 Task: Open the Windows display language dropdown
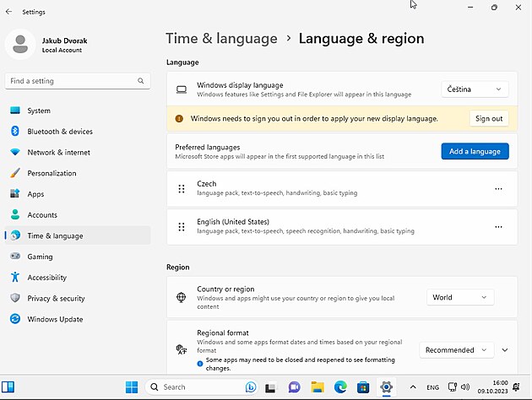475,89
